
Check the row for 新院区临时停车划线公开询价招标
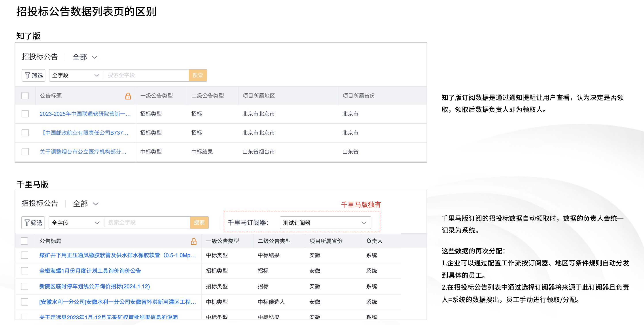25,286
